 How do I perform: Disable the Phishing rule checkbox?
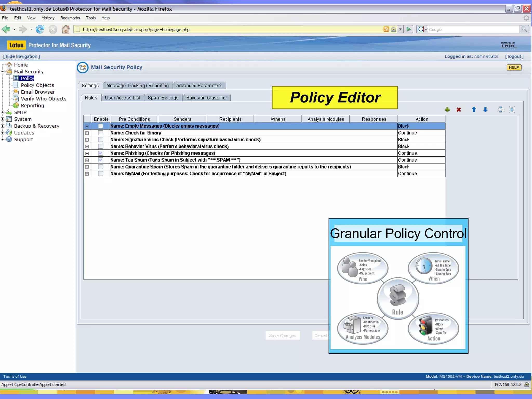[x=101, y=153]
